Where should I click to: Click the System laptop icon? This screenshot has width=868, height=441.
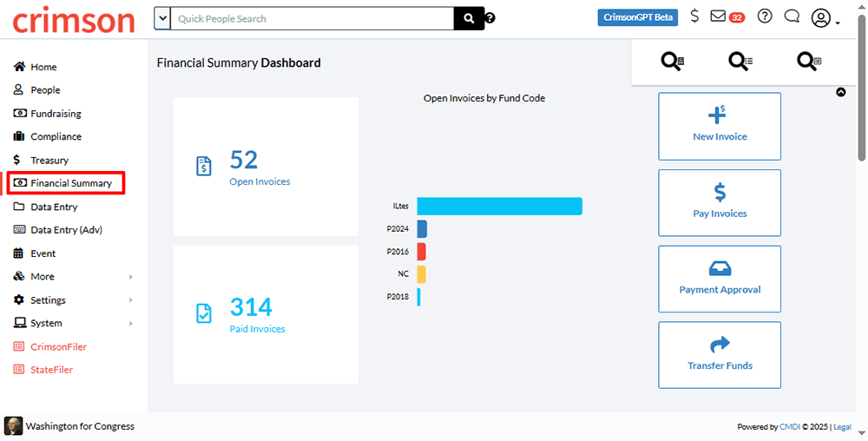click(19, 323)
